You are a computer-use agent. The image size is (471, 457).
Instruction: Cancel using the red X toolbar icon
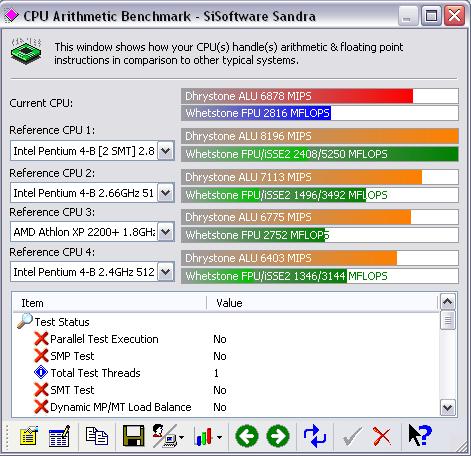coord(382,436)
